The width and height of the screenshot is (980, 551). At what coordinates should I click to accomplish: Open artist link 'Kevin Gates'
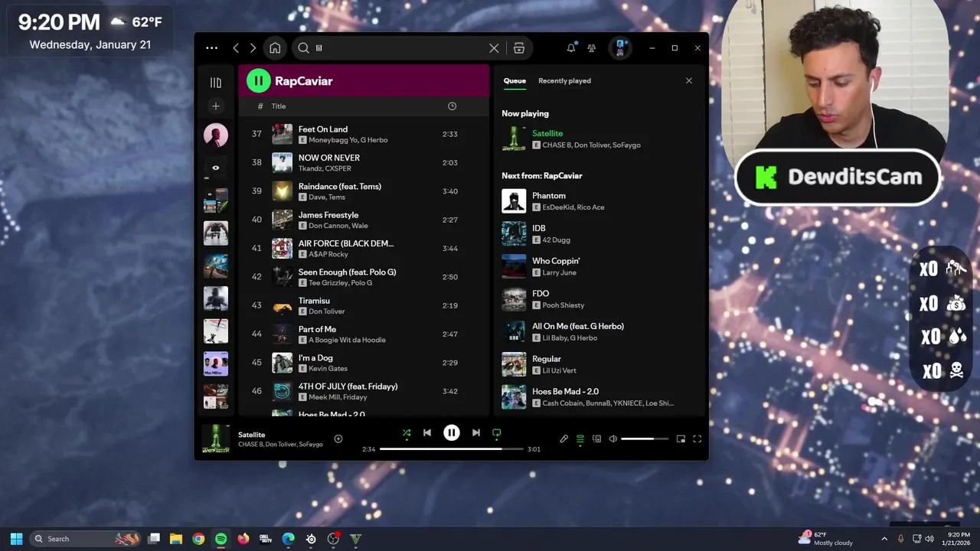pyautogui.click(x=328, y=369)
